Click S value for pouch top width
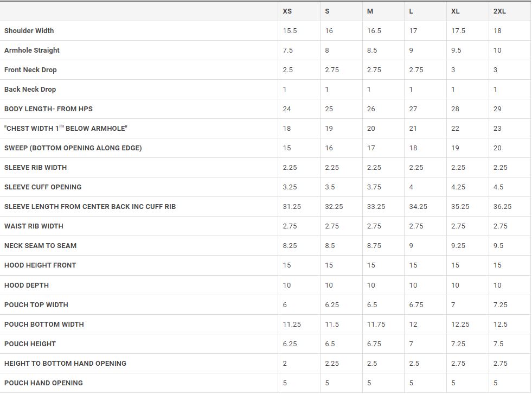 click(x=332, y=305)
